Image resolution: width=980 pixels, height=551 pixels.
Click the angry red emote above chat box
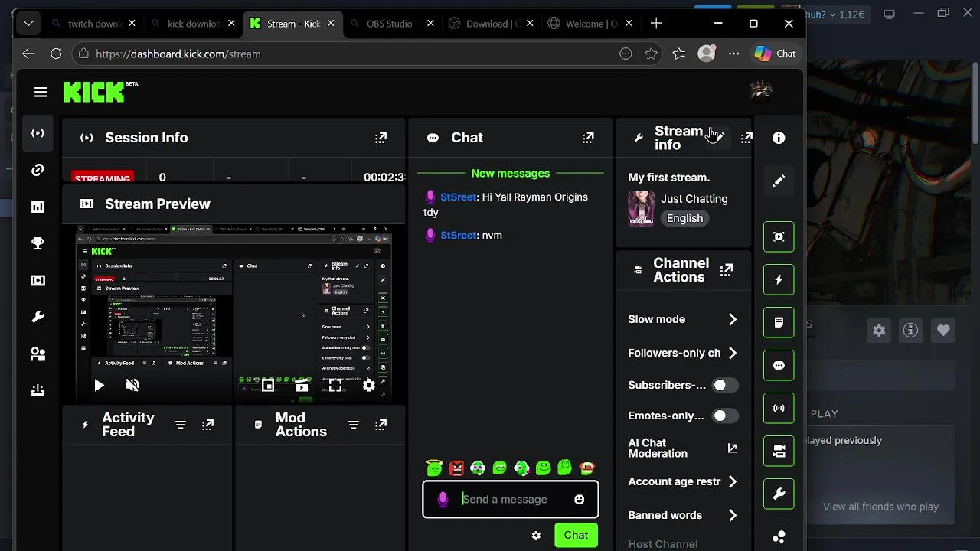[457, 467]
